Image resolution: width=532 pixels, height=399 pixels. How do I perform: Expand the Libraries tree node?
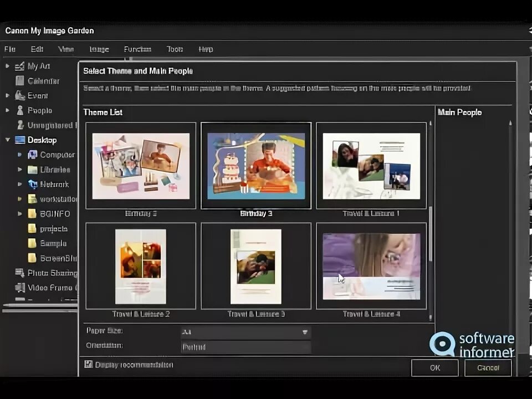(x=20, y=170)
